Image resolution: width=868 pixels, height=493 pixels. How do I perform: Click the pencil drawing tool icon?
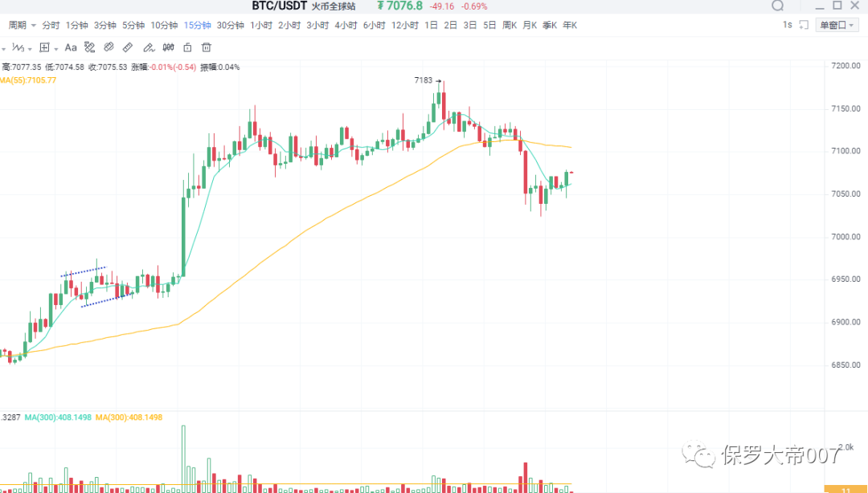tap(147, 47)
